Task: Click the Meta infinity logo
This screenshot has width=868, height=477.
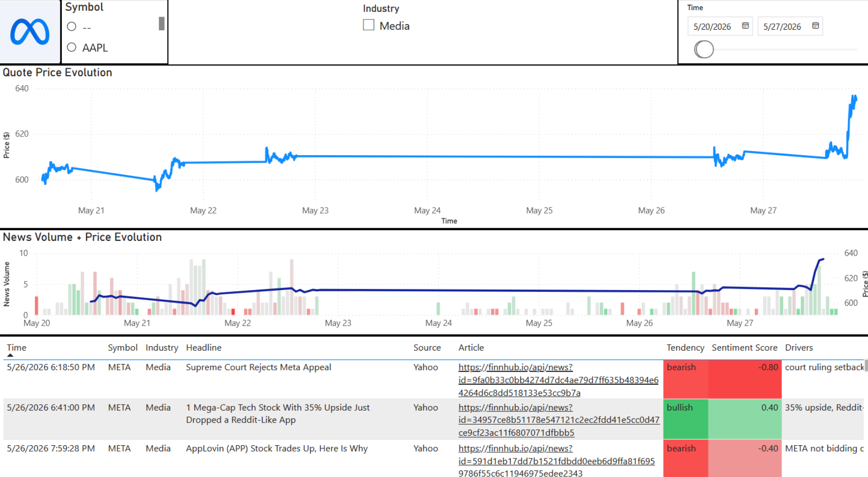Action: coord(30,32)
